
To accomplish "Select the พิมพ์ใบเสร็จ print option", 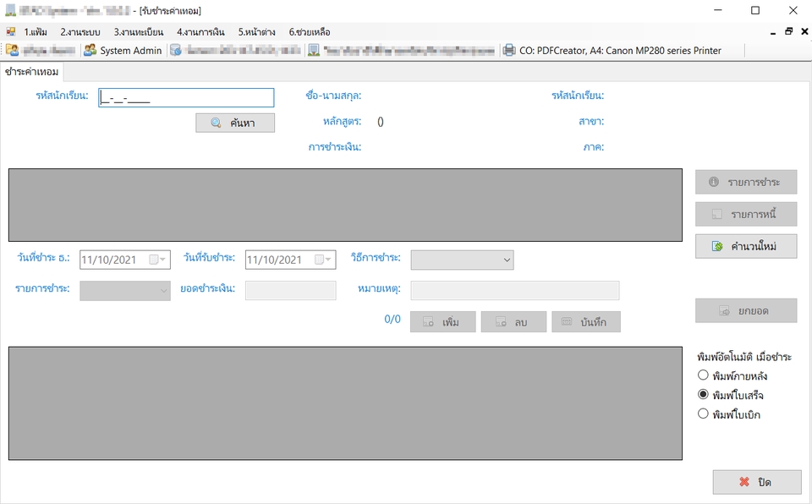I will click(703, 394).
